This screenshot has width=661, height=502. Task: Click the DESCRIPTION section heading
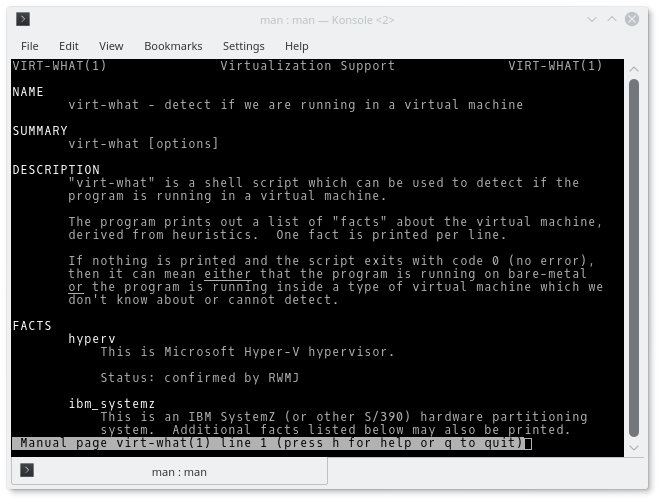coord(56,170)
